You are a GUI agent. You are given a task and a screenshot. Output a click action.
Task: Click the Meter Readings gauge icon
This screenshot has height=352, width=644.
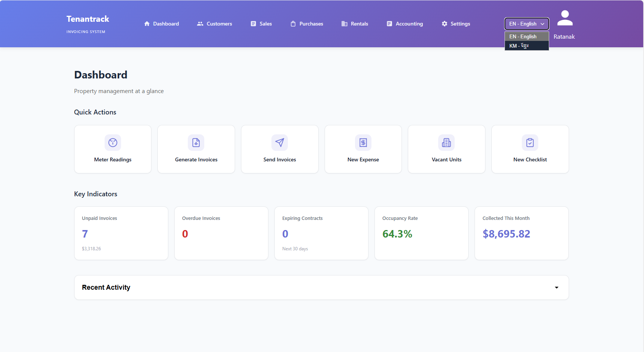point(113,143)
